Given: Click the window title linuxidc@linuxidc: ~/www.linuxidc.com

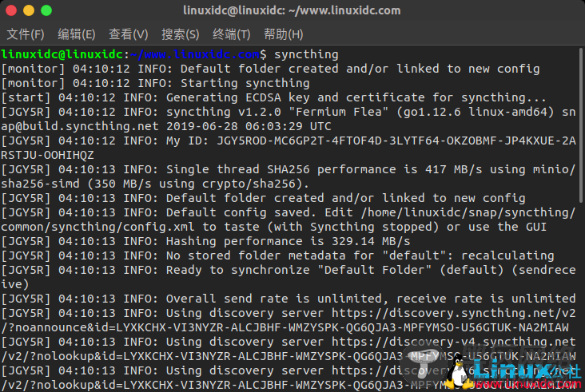Looking at the screenshot, I should coord(292,10).
